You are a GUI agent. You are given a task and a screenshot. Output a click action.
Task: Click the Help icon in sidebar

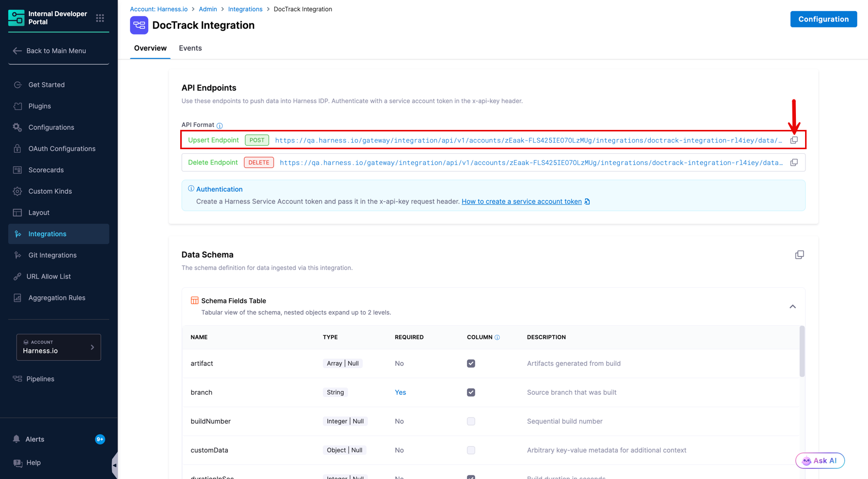(18, 463)
